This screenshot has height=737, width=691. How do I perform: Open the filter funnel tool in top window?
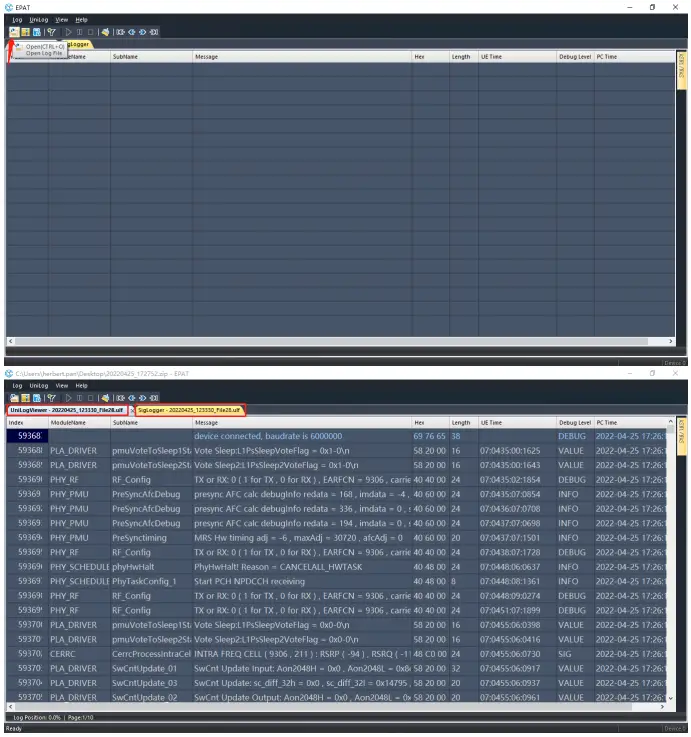(52, 32)
